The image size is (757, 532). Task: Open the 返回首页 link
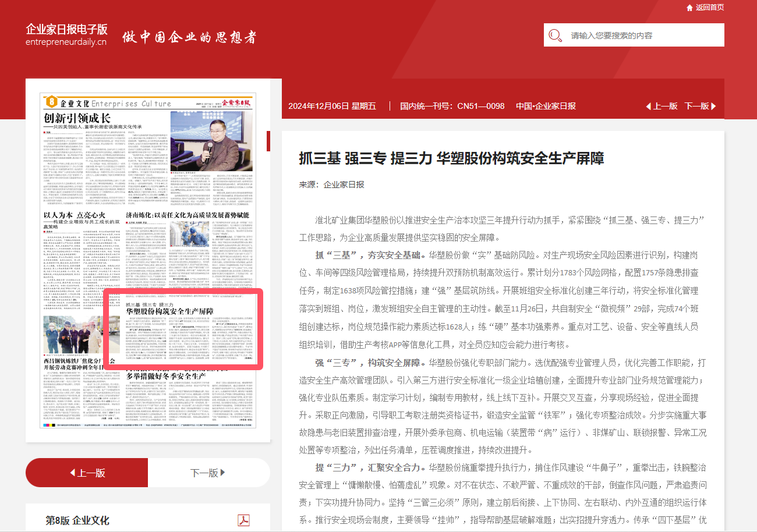[709, 8]
